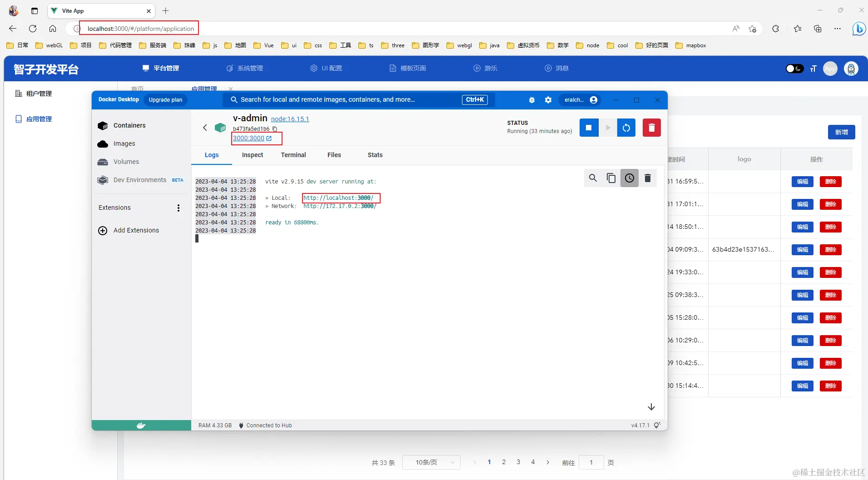Select 租户管理 in the left sidebar

point(34,94)
